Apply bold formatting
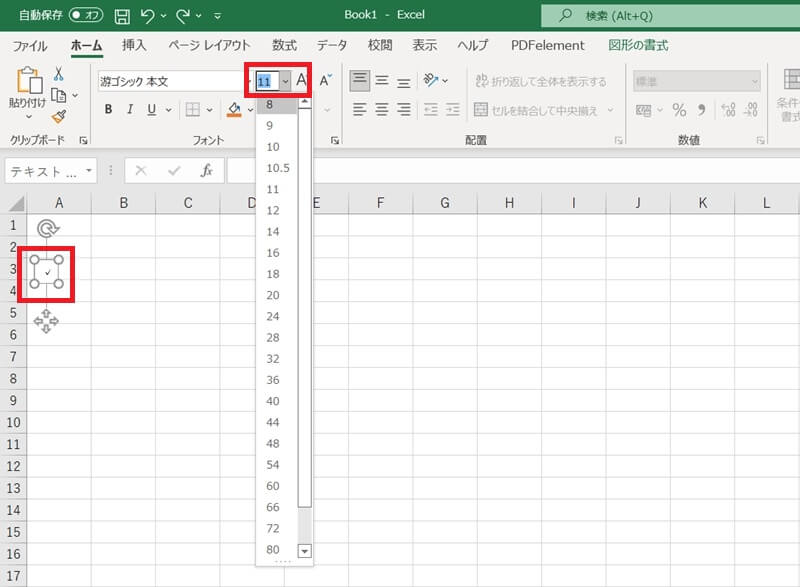800x587 pixels. [x=109, y=108]
